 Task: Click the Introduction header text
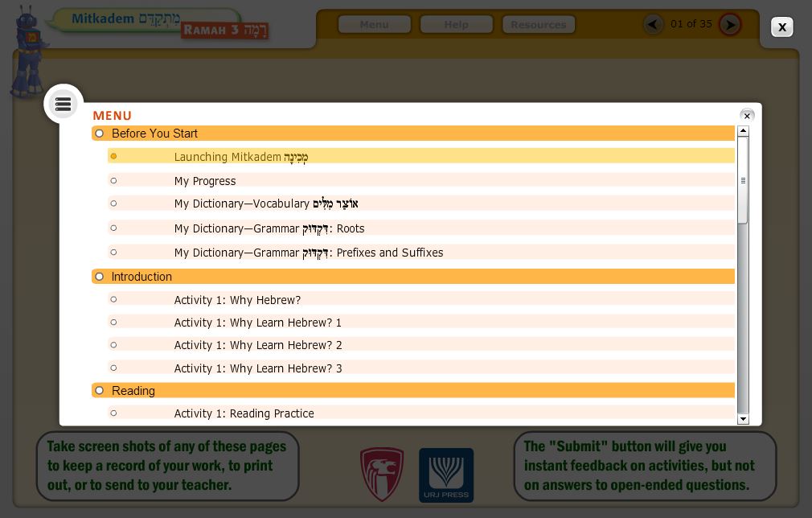[x=141, y=277]
